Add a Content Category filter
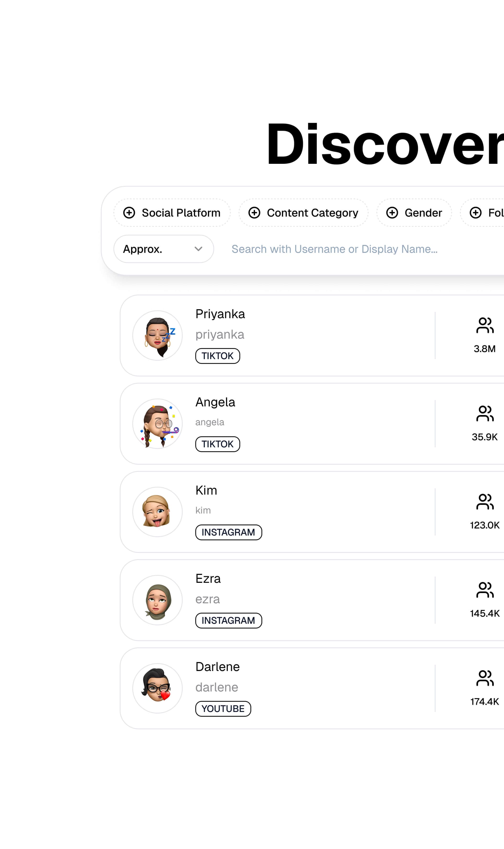 click(x=303, y=213)
